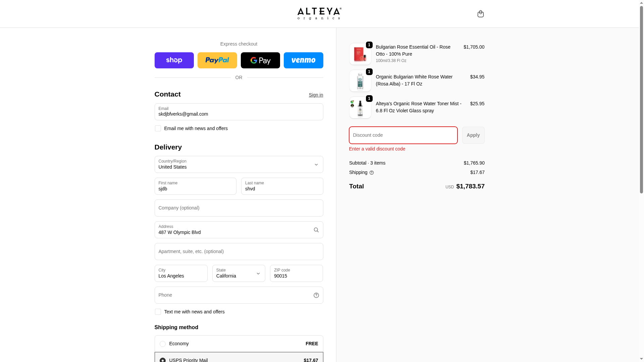Click the Alteya Organics logo
This screenshot has width=644, height=362.
pyautogui.click(x=319, y=14)
